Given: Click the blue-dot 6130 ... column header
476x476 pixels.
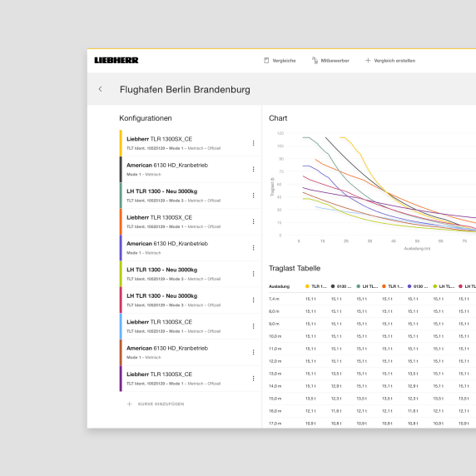Looking at the screenshot, I should click(x=418, y=286).
